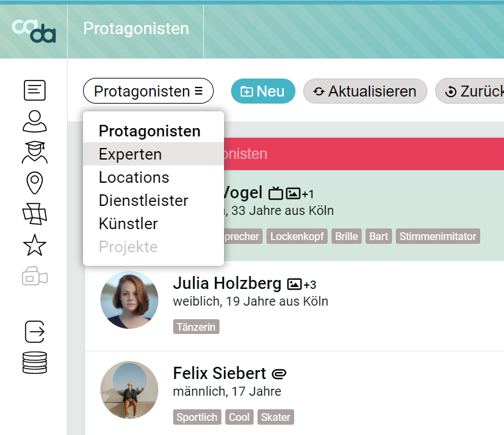Select Experten from the dropdown menu
Screen dimensions: 504x435
130,154
